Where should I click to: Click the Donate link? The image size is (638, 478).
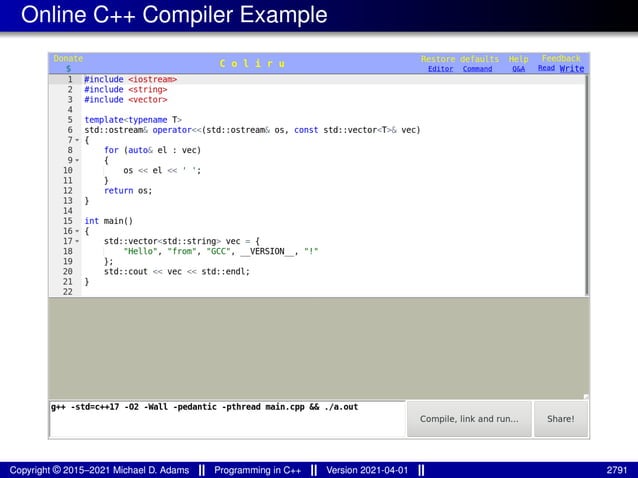coord(68,59)
